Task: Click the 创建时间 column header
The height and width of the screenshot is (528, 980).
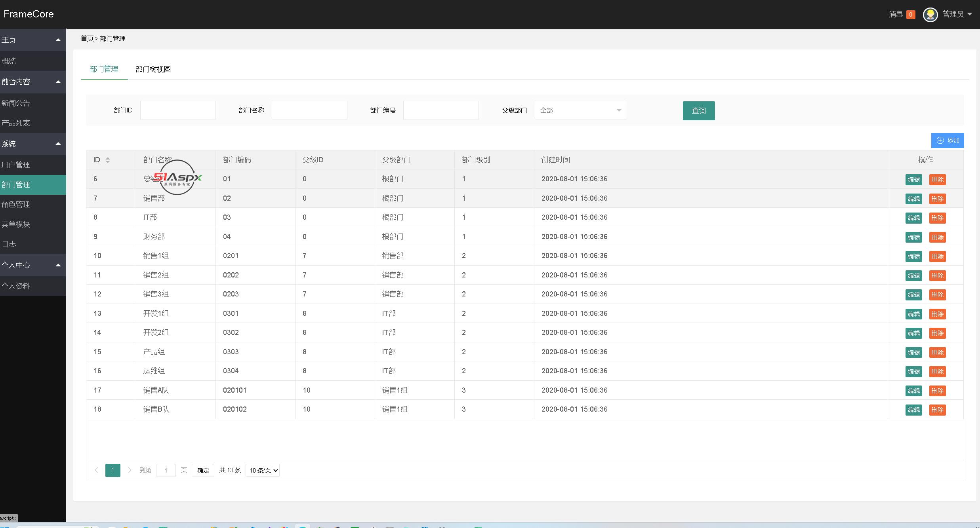Action: point(556,160)
